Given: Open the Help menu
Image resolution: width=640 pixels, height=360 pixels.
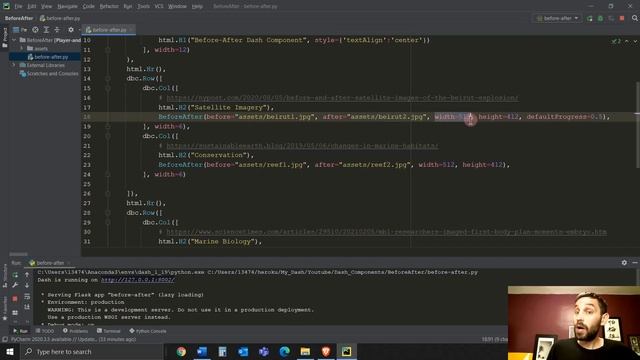Looking at the screenshot, I should coord(197,7).
